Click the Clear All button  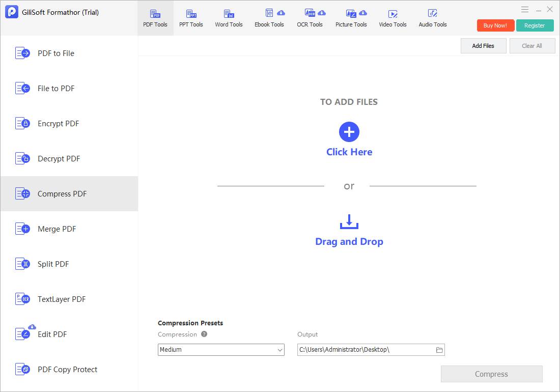[x=532, y=46]
